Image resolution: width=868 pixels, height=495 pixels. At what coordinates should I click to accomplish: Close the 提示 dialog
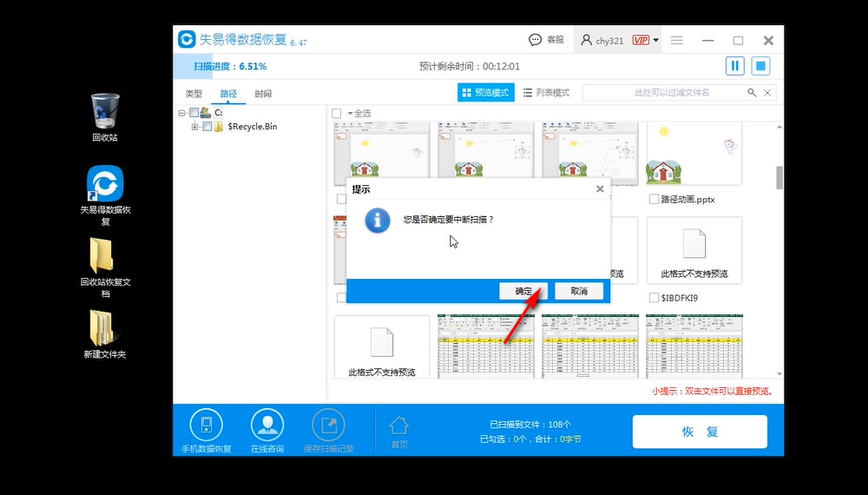[600, 188]
